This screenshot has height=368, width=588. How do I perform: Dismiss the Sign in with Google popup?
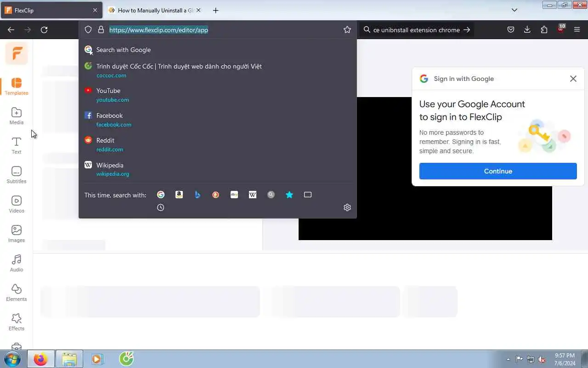pyautogui.click(x=573, y=79)
